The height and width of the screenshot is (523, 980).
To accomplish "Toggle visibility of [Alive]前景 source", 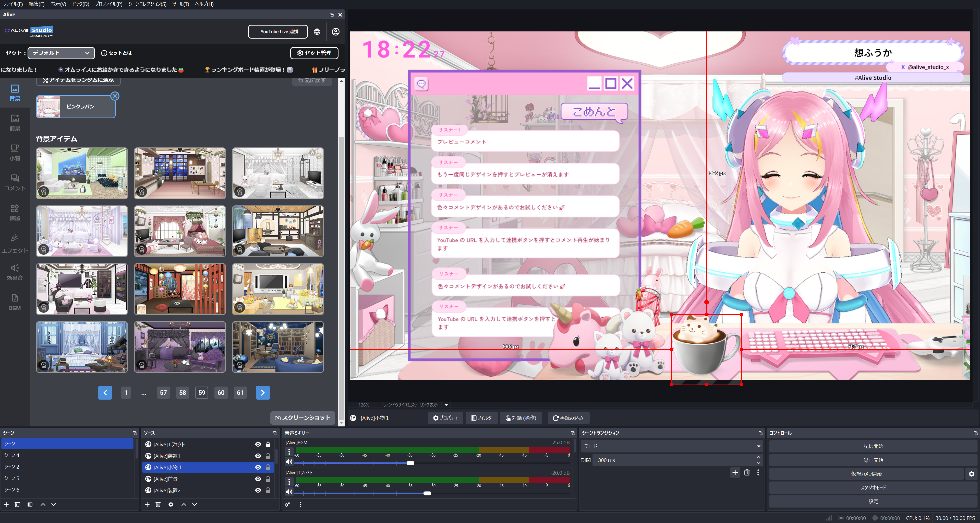I will point(258,479).
